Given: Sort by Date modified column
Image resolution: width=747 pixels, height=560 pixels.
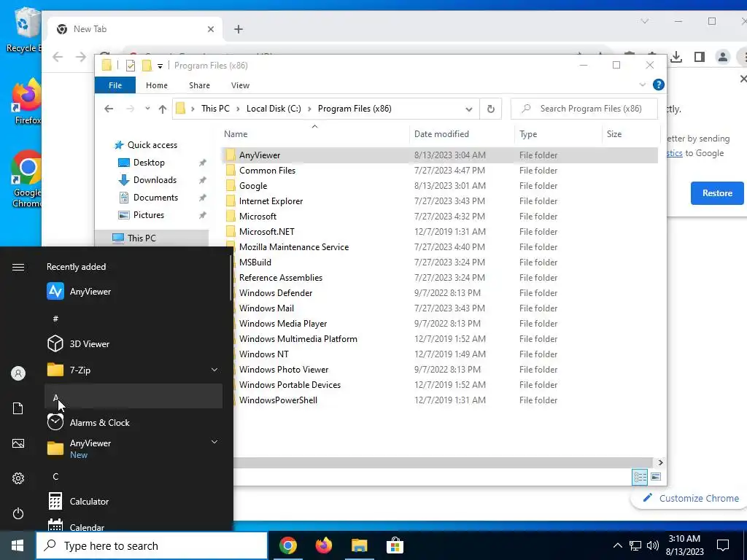Looking at the screenshot, I should pyautogui.click(x=462, y=134).
